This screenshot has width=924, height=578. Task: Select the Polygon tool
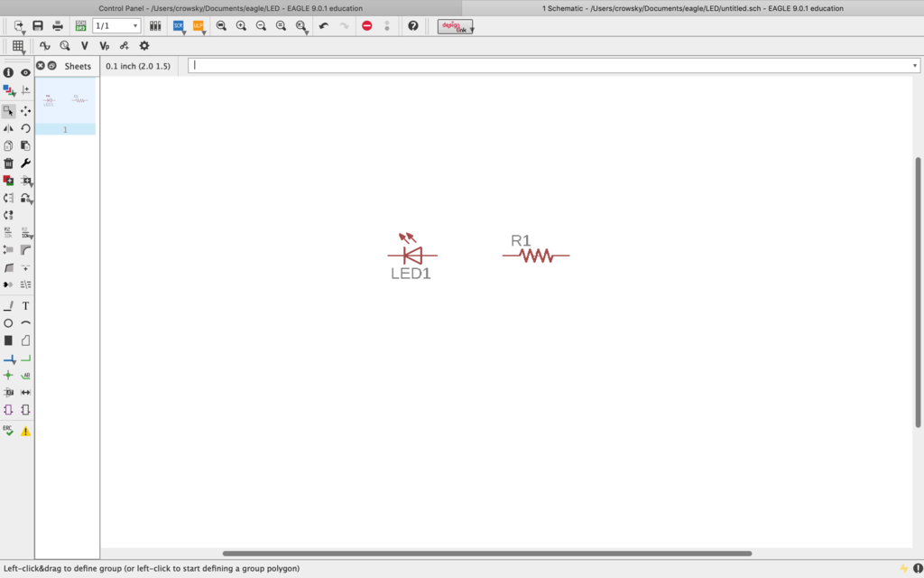tap(25, 340)
